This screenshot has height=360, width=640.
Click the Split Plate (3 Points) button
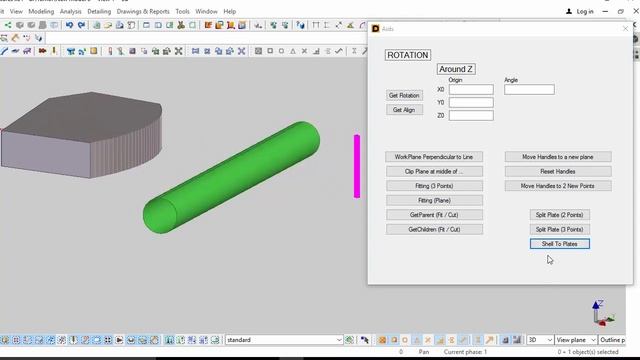560,229
